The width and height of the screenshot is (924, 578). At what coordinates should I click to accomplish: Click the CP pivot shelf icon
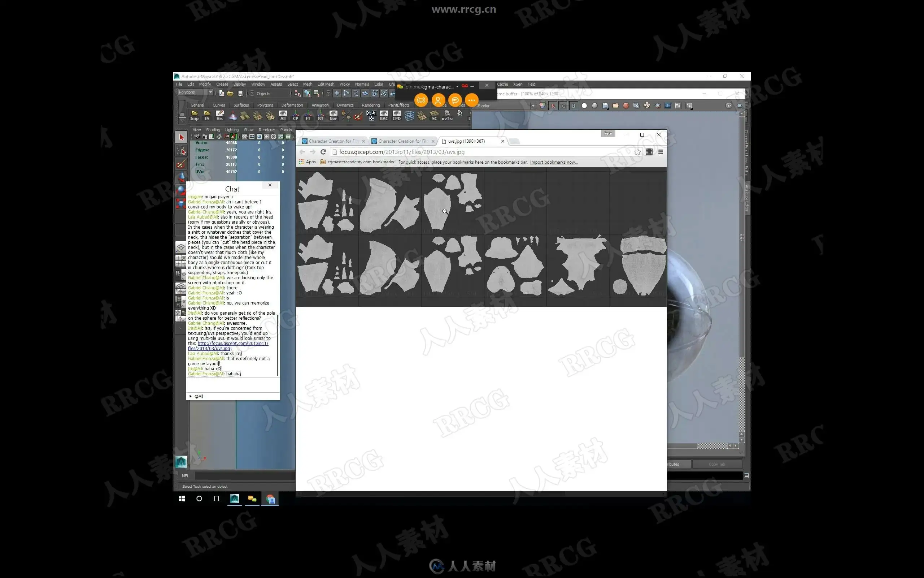pyautogui.click(x=296, y=116)
